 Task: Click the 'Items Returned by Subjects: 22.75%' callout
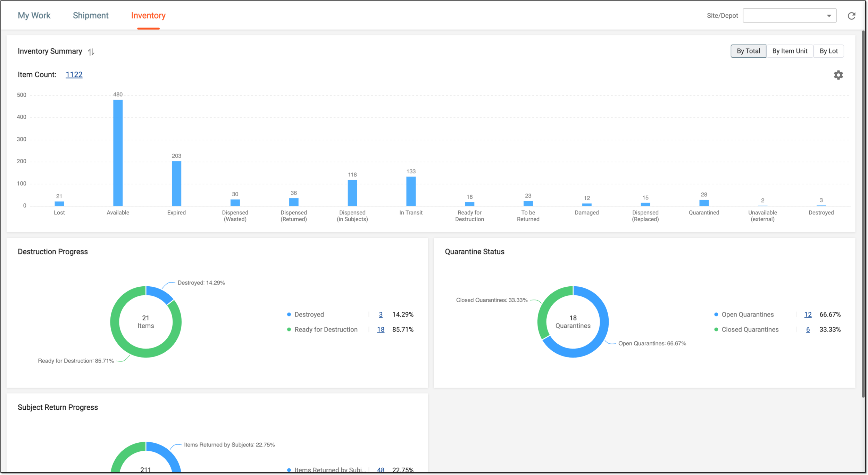coord(229,445)
